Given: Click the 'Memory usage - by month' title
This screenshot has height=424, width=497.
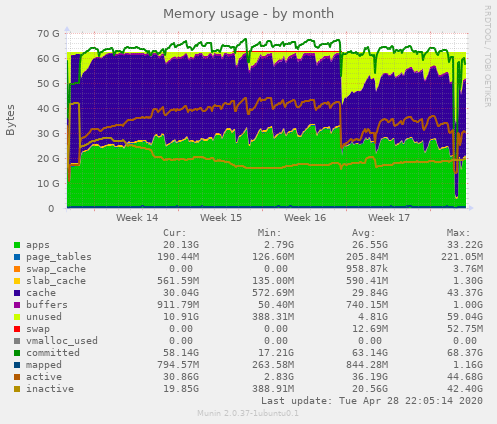Looking at the screenshot, I should pyautogui.click(x=248, y=14).
